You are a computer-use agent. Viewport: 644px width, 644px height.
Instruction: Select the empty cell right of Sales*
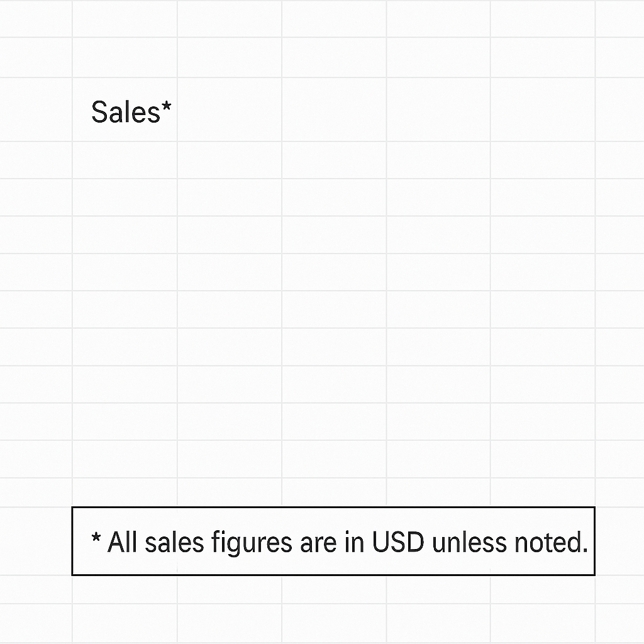coord(229,112)
